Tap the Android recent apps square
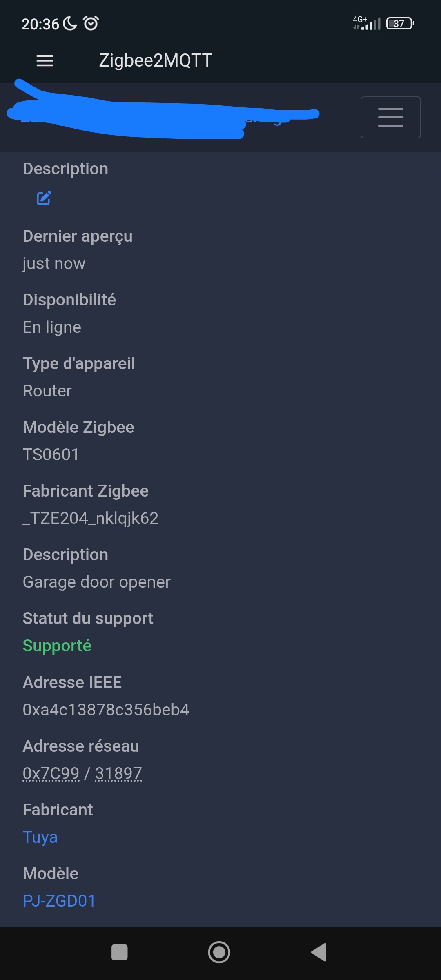The width and height of the screenshot is (441, 980). [x=120, y=952]
